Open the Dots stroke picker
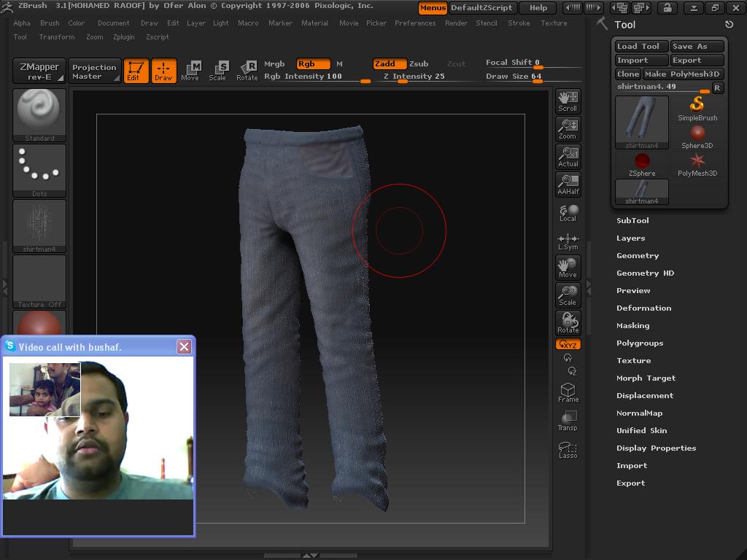 [x=39, y=171]
